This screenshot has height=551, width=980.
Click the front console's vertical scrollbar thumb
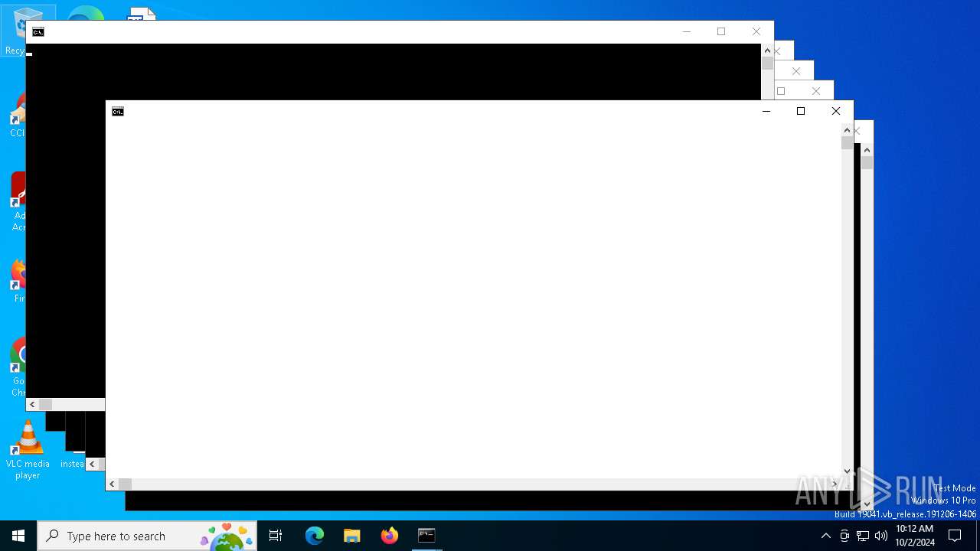pyautogui.click(x=847, y=143)
